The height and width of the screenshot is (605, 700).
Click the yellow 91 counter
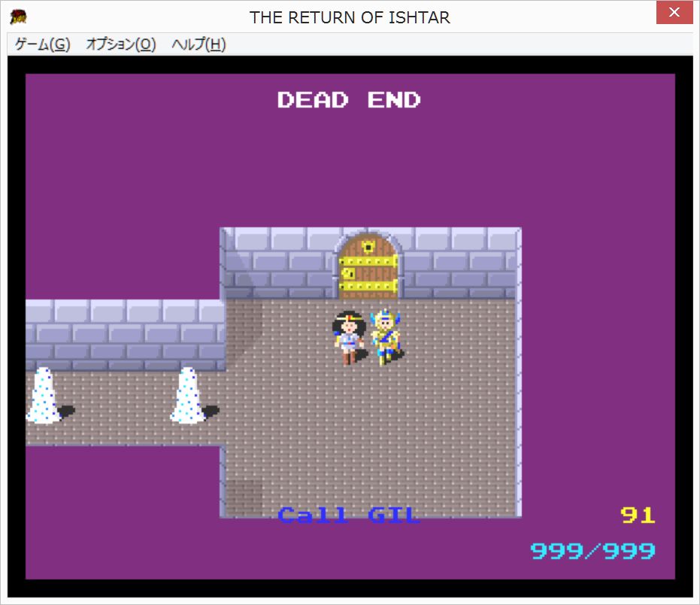click(x=638, y=515)
